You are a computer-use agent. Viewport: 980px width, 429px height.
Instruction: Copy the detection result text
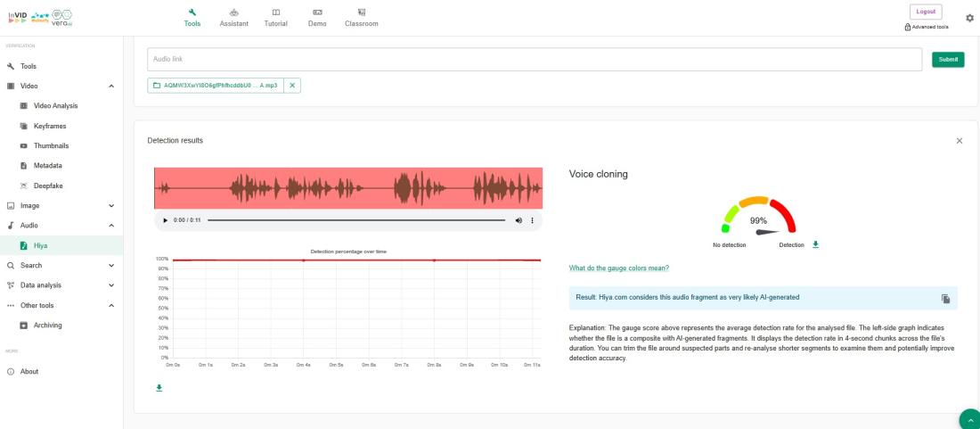(945, 299)
